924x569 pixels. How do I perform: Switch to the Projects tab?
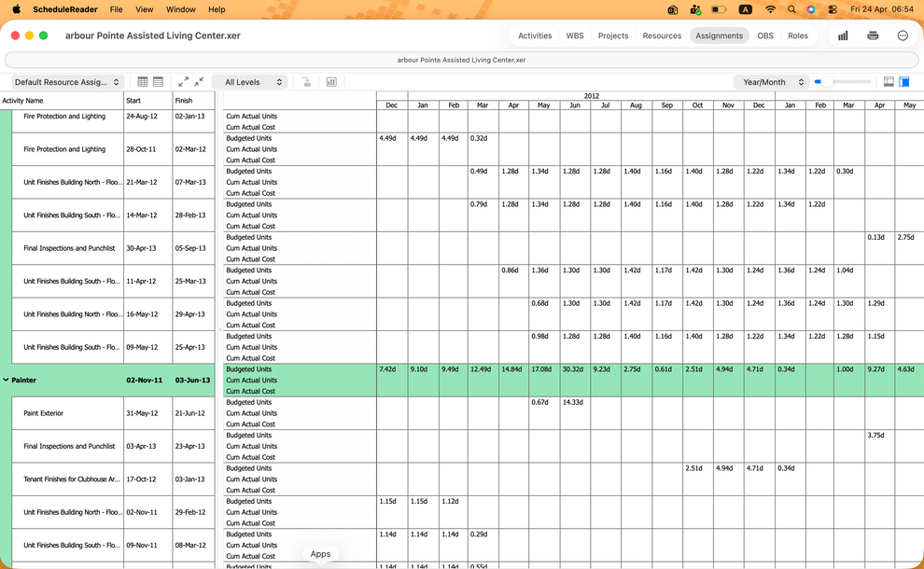click(613, 36)
